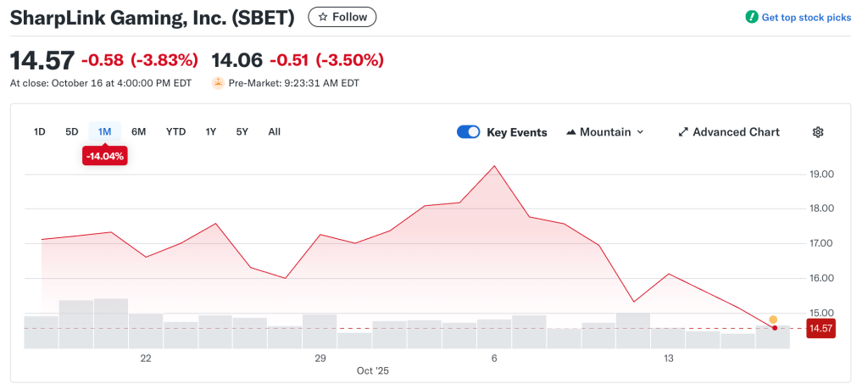Select the 1D time range

(40, 131)
